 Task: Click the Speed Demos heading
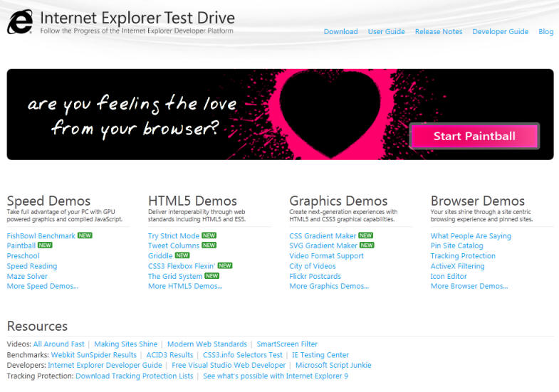click(48, 201)
